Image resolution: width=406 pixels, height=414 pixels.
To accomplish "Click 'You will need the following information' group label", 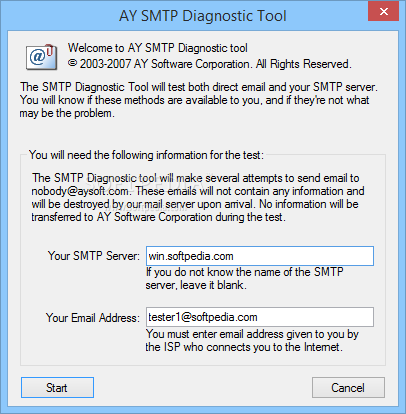I will click(x=146, y=155).
